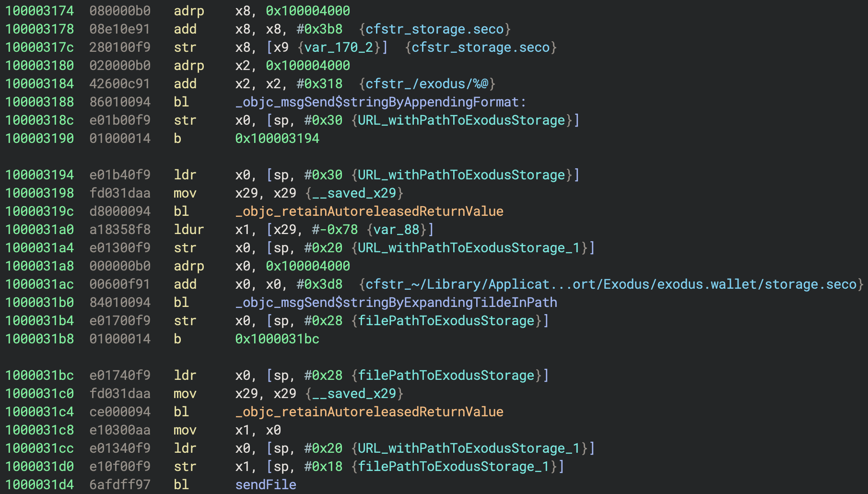Click address 1000031bc

39,375
